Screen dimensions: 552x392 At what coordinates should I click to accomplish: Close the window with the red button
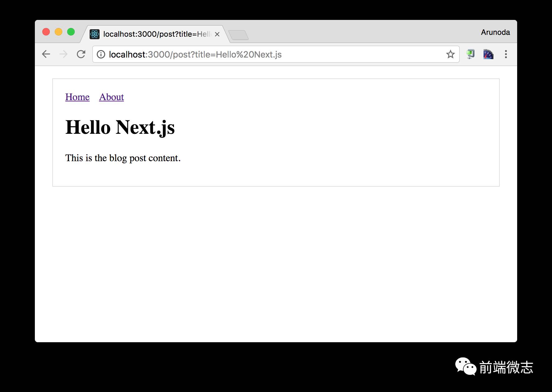(x=46, y=32)
